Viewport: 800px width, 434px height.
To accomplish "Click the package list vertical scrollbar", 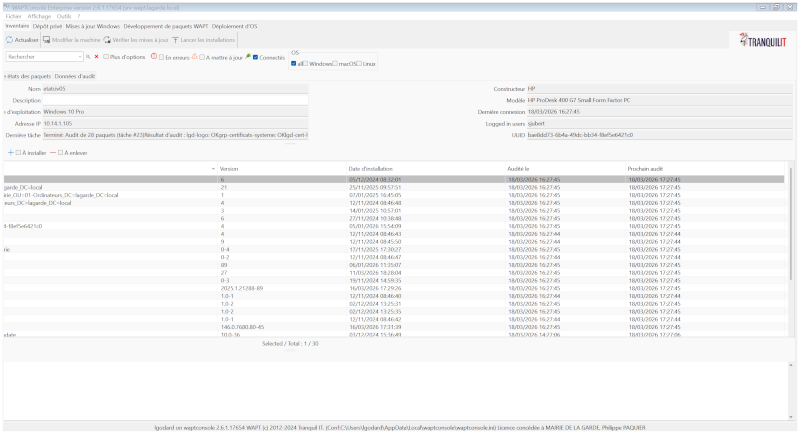I will click(792, 250).
